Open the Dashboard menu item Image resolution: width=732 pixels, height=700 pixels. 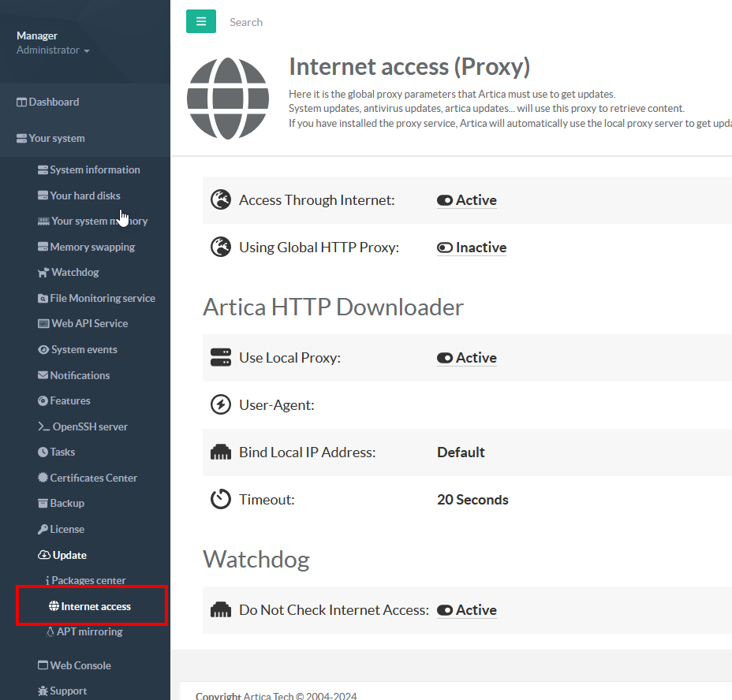(54, 102)
